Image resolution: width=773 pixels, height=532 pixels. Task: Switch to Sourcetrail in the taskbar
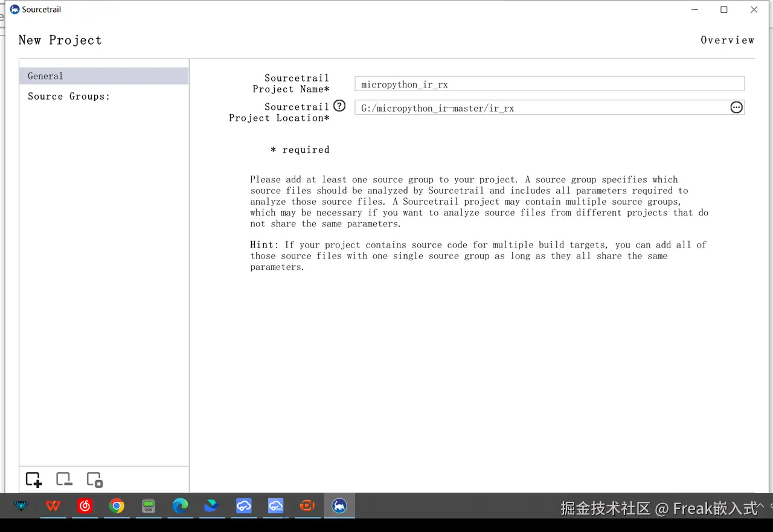coord(339,506)
